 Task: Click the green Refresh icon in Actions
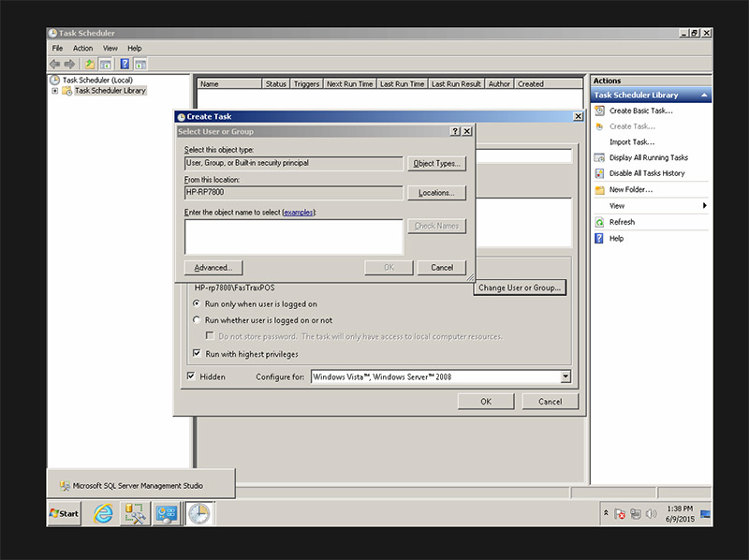pyautogui.click(x=599, y=222)
